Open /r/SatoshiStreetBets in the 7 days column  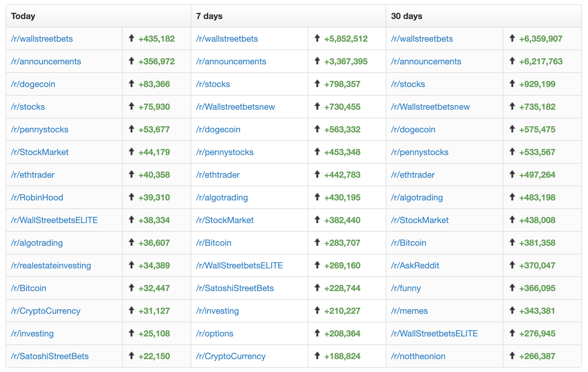[235, 288]
